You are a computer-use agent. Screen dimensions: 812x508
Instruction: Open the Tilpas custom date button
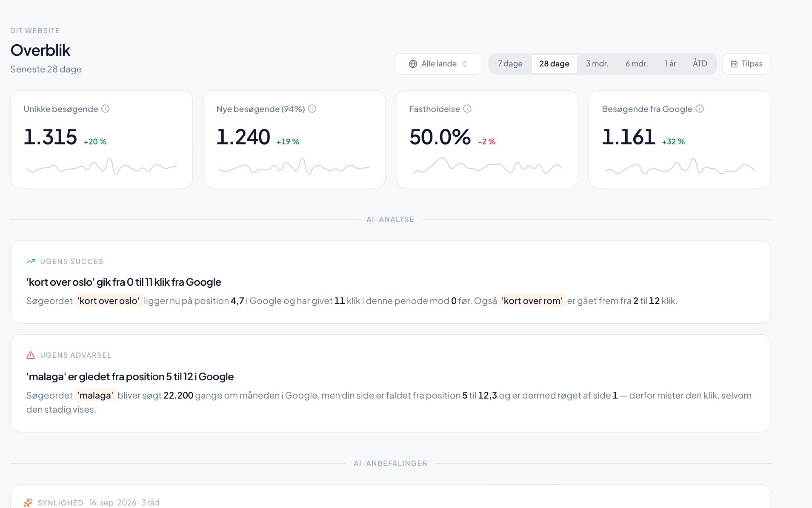746,64
